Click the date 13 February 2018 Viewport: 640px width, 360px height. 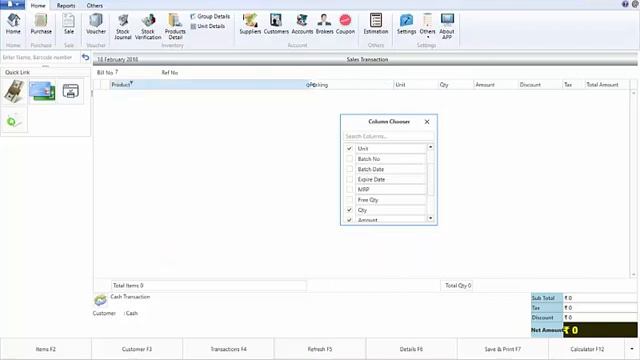pyautogui.click(x=118, y=59)
